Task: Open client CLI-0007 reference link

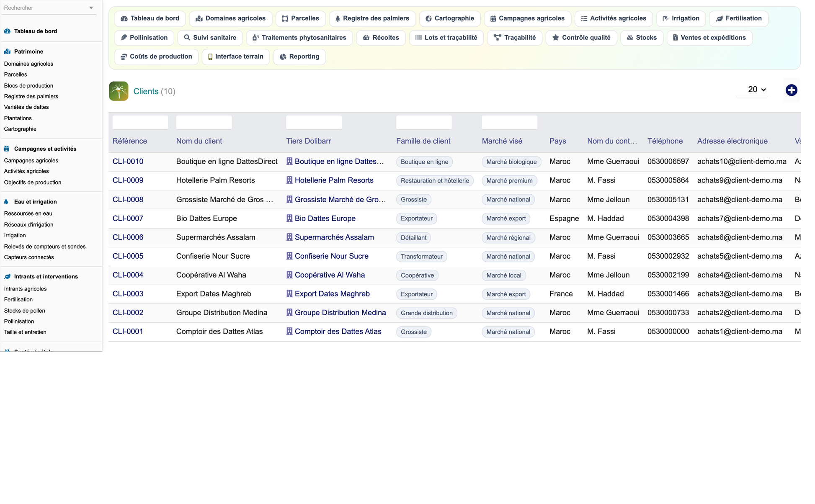Action: tap(128, 218)
